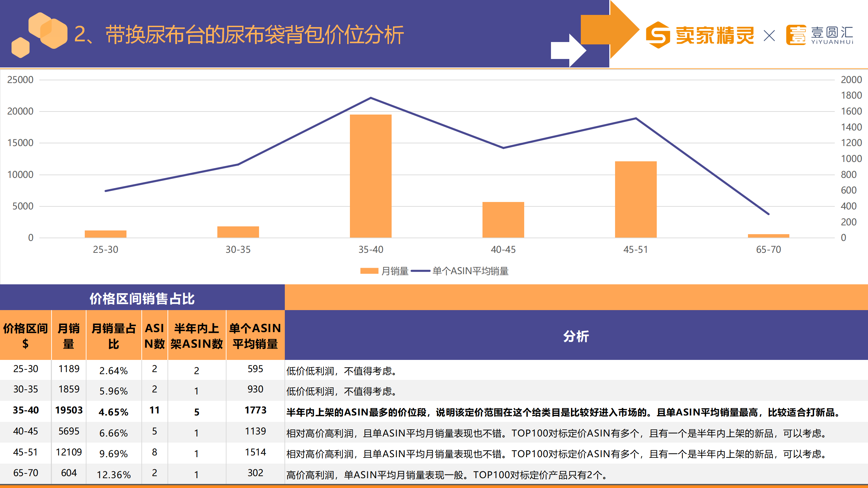
Task: Click the line peak point above 35-40
Action: [371, 98]
